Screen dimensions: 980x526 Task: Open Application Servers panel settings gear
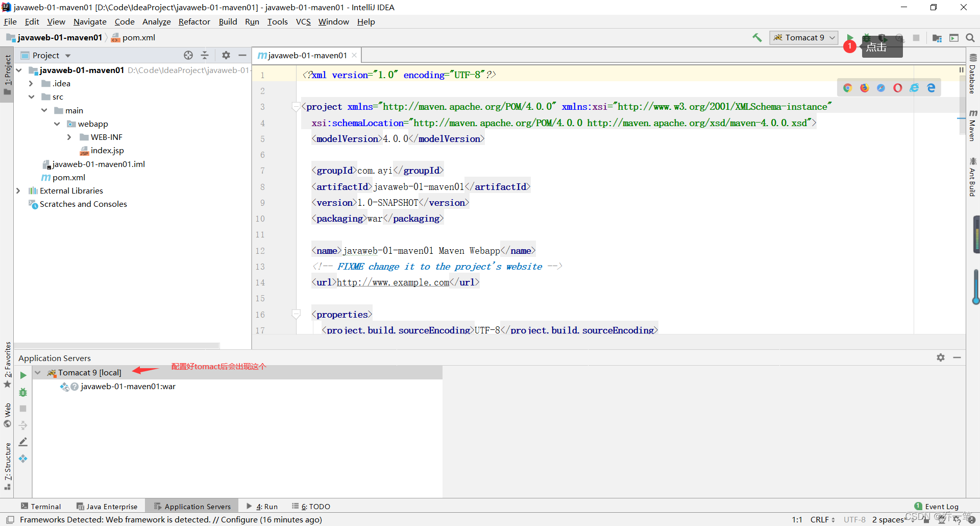tap(941, 357)
